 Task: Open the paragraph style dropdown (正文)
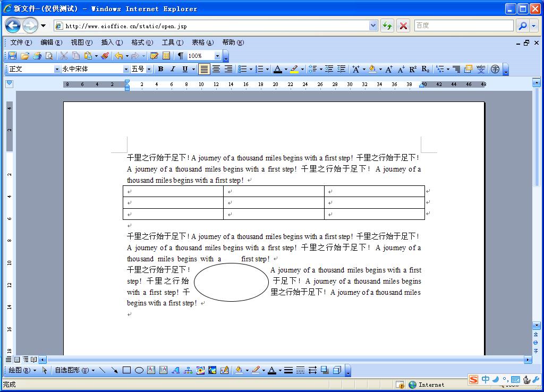[57, 69]
